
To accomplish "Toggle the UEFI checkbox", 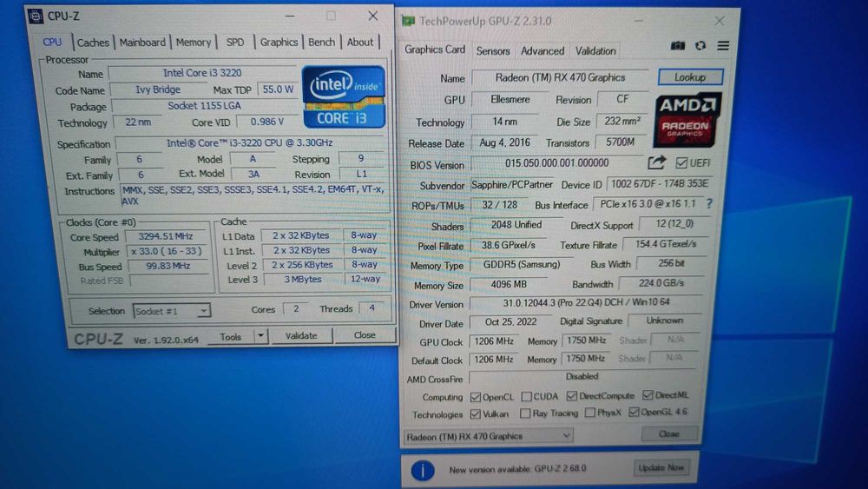I will point(681,162).
